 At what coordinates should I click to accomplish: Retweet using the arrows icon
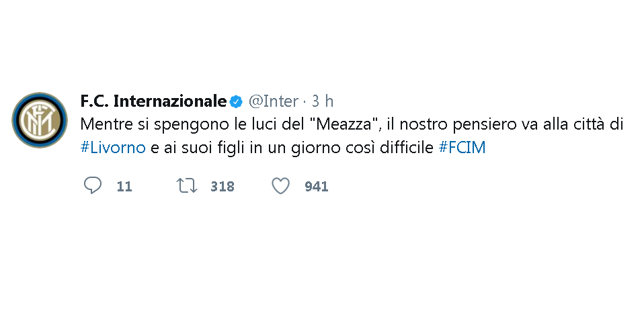click(x=187, y=185)
